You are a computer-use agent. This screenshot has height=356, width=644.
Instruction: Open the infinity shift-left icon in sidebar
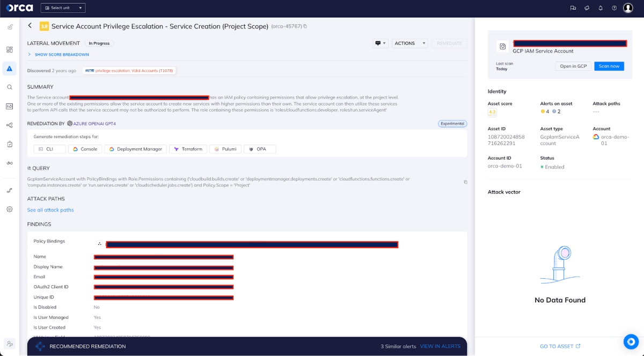(10, 163)
